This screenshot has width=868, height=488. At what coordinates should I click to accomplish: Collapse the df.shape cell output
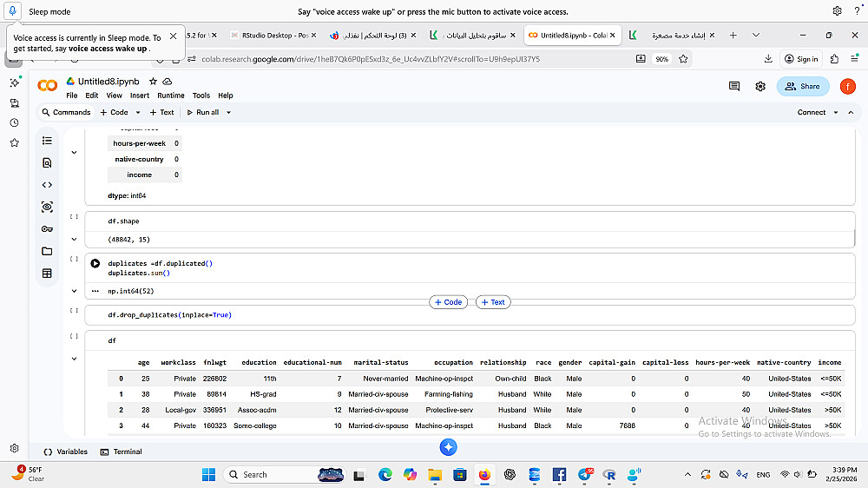click(74, 240)
